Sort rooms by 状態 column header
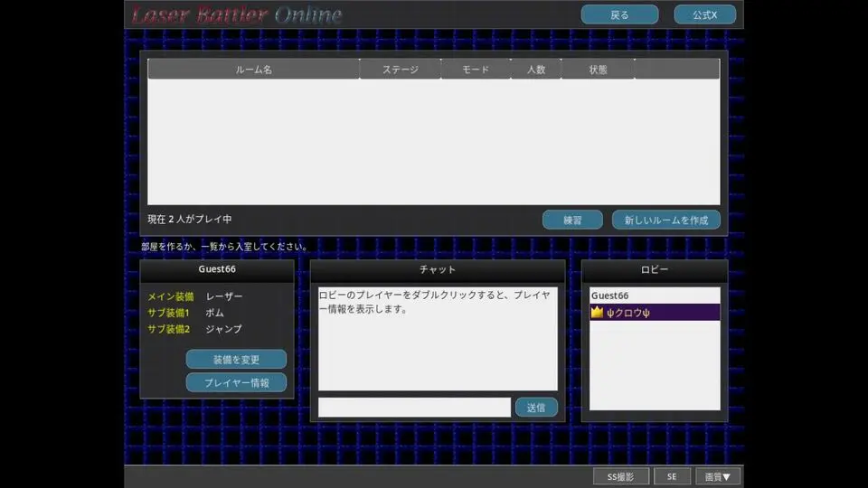The width and height of the screenshot is (868, 488). (x=598, y=70)
